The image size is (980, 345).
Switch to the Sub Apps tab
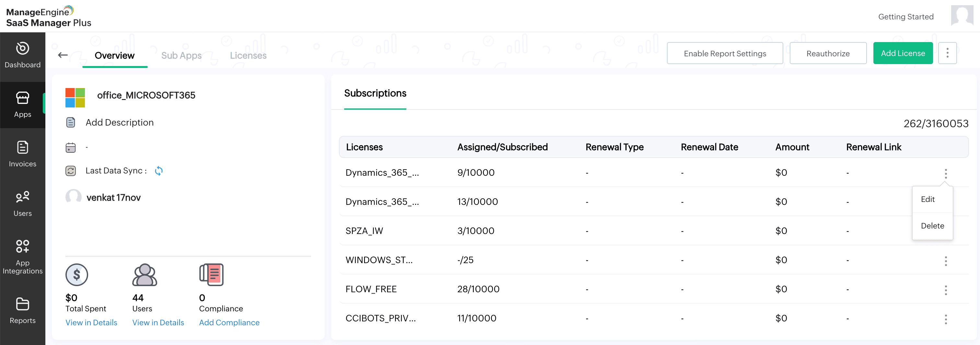[x=181, y=55]
